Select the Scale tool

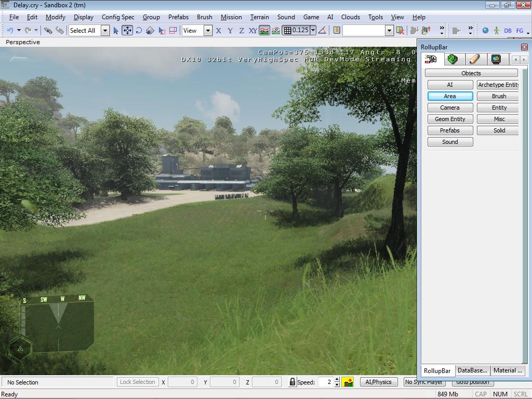coord(150,31)
